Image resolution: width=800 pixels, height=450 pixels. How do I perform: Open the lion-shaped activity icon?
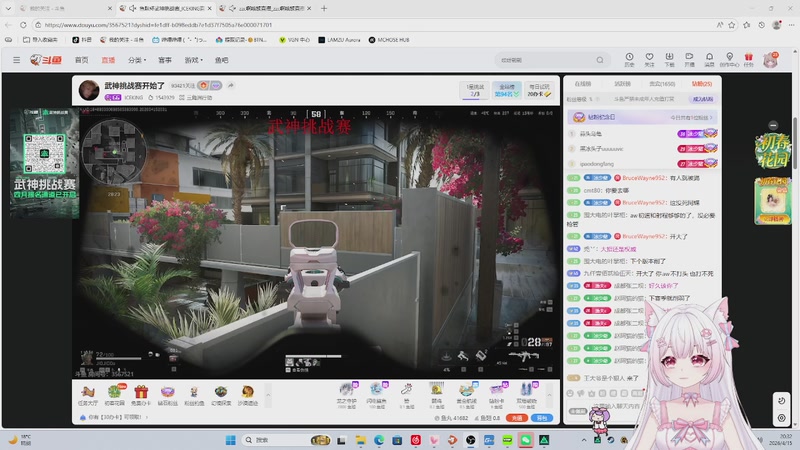click(x=247, y=395)
